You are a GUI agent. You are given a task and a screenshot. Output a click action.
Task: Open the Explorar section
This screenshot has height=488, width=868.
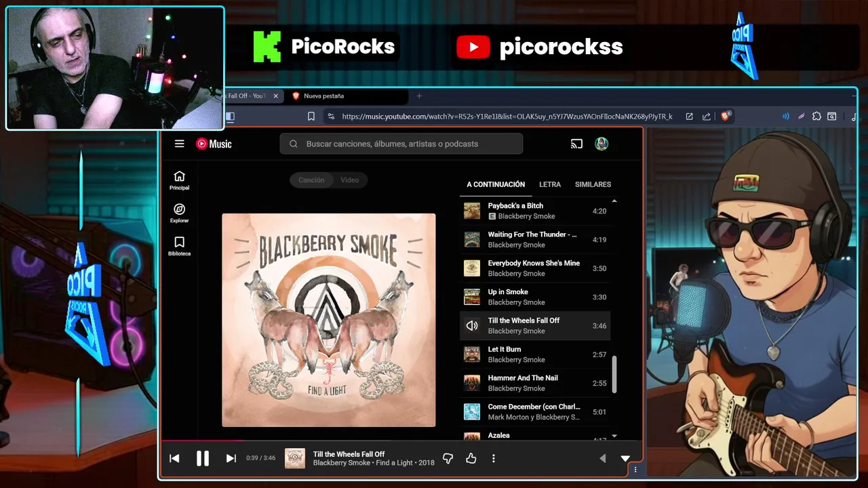179,213
